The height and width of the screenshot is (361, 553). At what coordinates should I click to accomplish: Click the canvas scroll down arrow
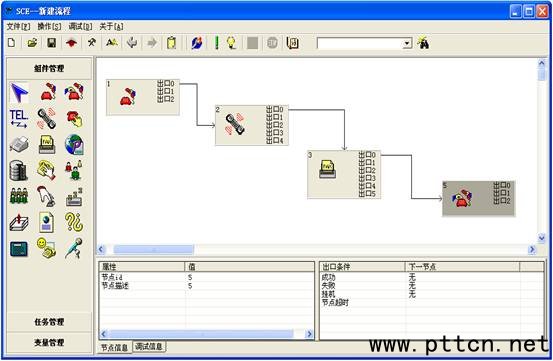[x=542, y=238]
